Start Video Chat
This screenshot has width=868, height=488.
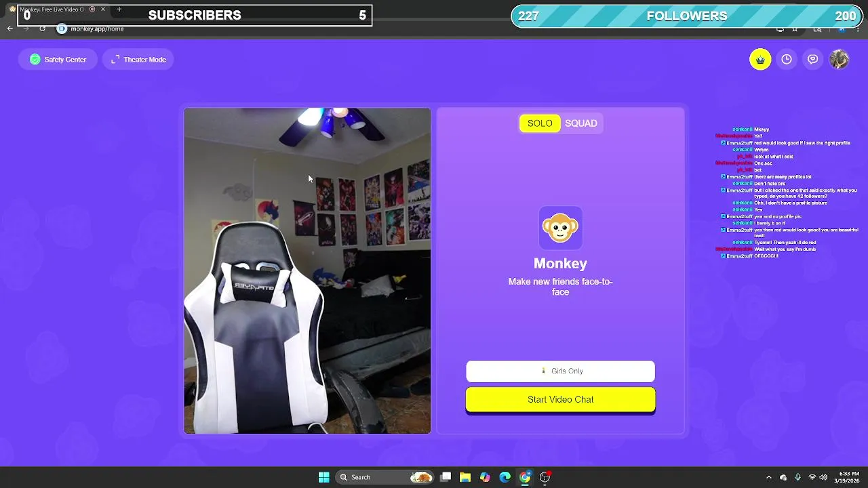tap(560, 399)
